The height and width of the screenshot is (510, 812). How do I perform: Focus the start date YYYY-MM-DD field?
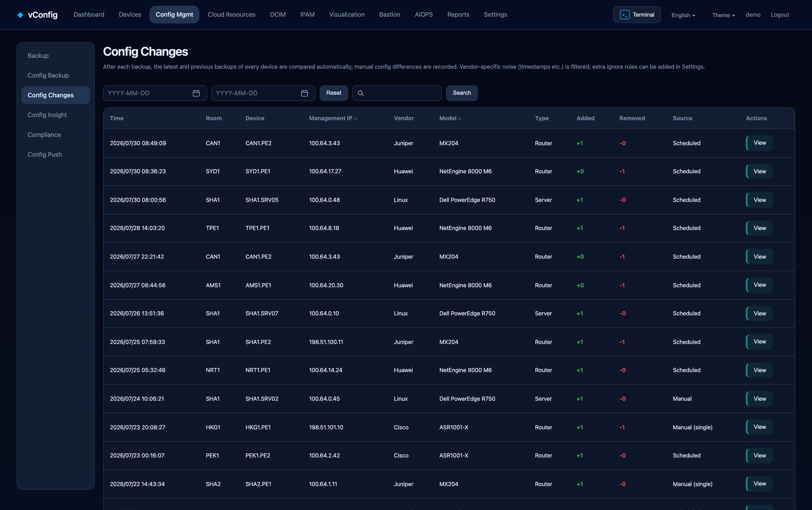click(155, 93)
